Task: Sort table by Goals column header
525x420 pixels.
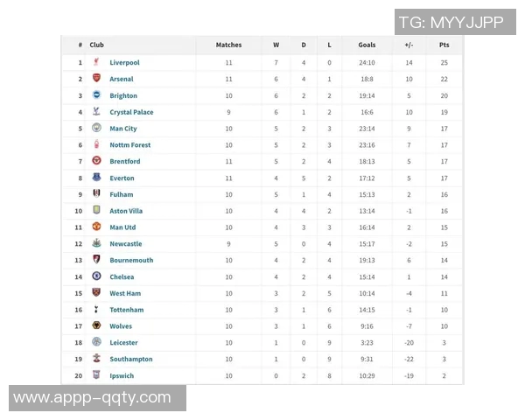Action: tap(367, 45)
